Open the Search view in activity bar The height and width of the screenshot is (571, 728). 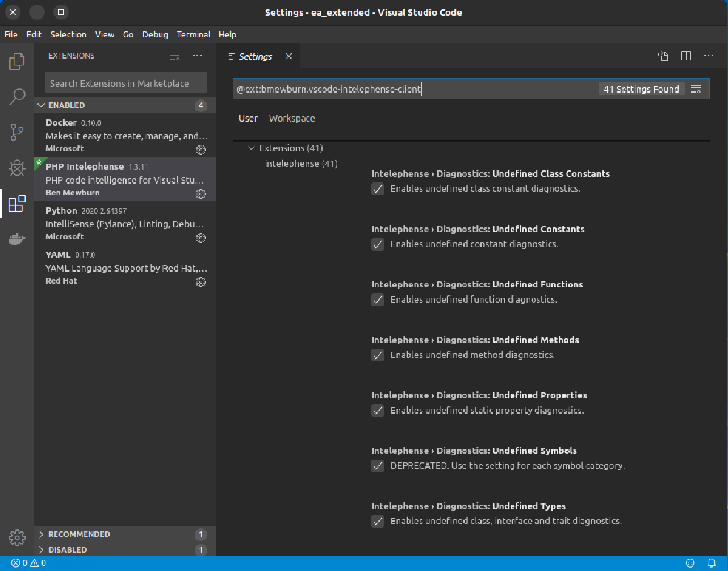[17, 97]
